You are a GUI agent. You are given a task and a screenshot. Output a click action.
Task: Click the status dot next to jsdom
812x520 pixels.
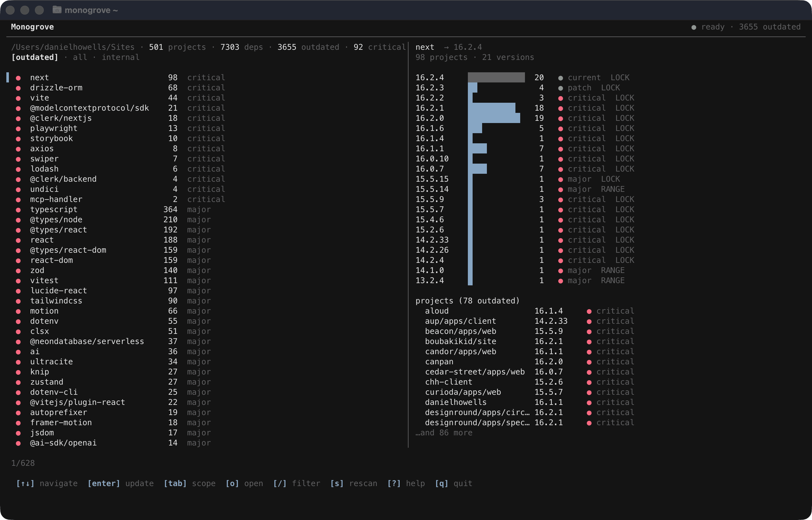18,433
